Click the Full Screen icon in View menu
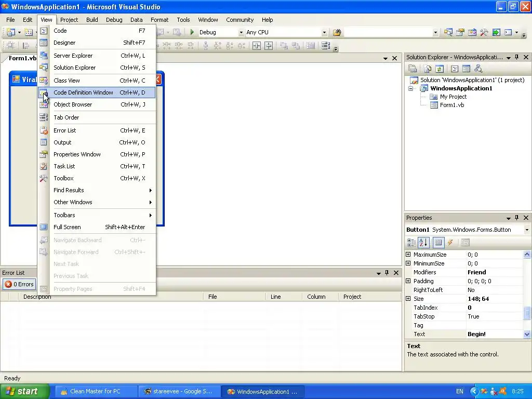This screenshot has width=532, height=399. click(44, 228)
